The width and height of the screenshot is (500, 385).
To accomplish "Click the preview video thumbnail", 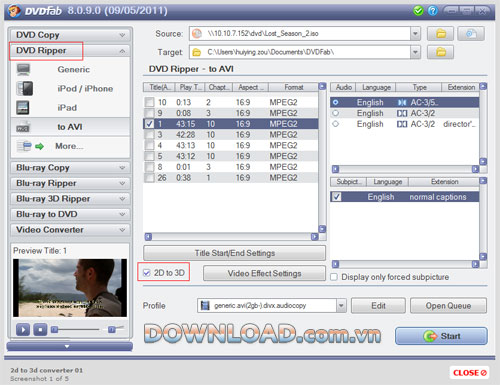I will tap(70, 288).
